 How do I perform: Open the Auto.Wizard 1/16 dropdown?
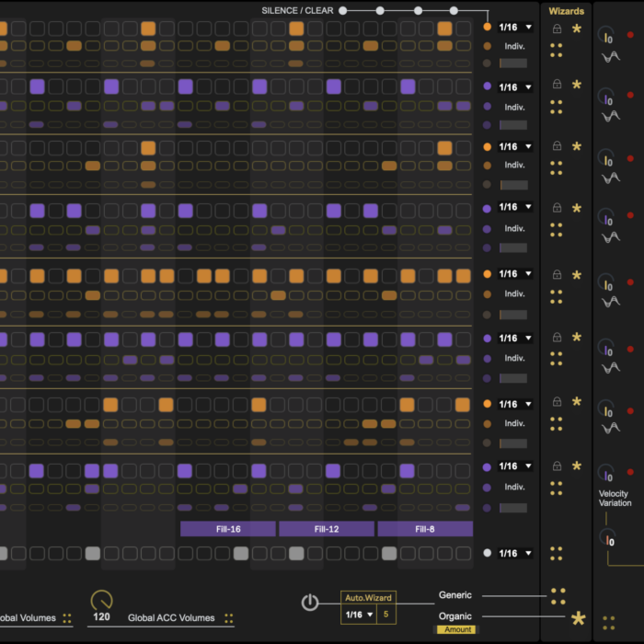point(358,615)
